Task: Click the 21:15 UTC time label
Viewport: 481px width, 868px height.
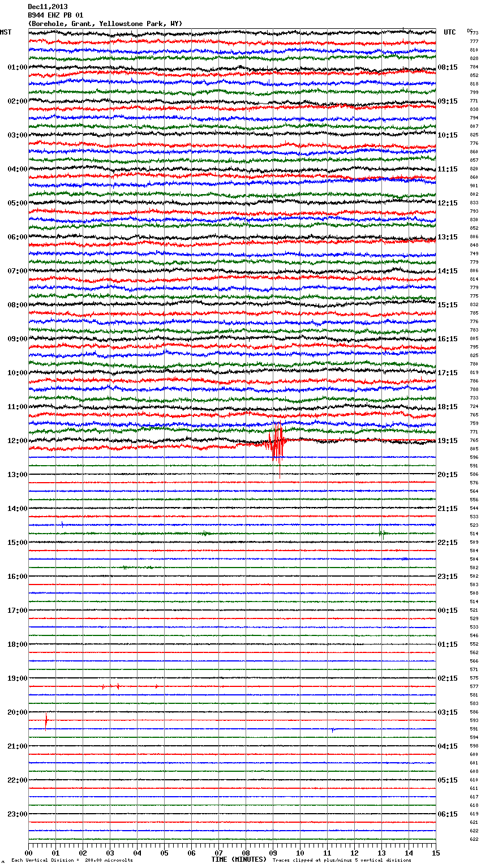Action: (x=448, y=509)
